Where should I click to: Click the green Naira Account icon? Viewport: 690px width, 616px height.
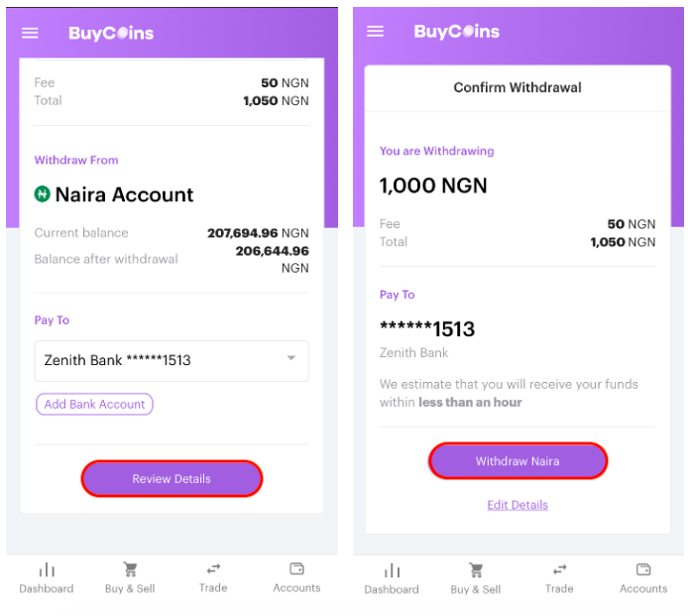tap(43, 193)
